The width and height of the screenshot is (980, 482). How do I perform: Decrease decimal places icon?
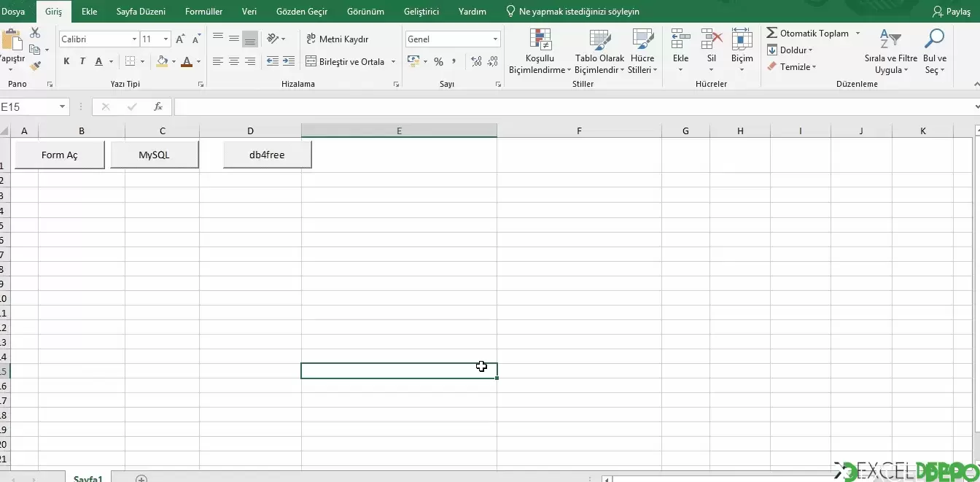493,62
